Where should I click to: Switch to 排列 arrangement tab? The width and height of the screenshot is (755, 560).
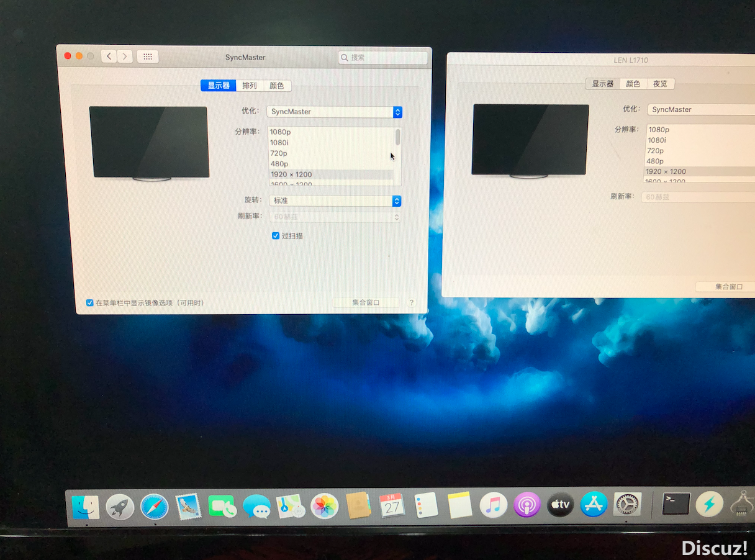pyautogui.click(x=250, y=86)
